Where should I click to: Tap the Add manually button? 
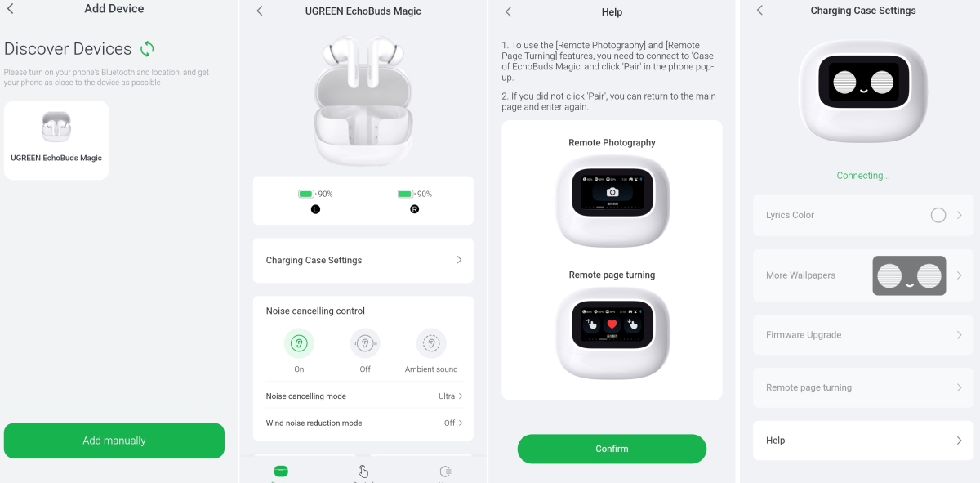(114, 441)
